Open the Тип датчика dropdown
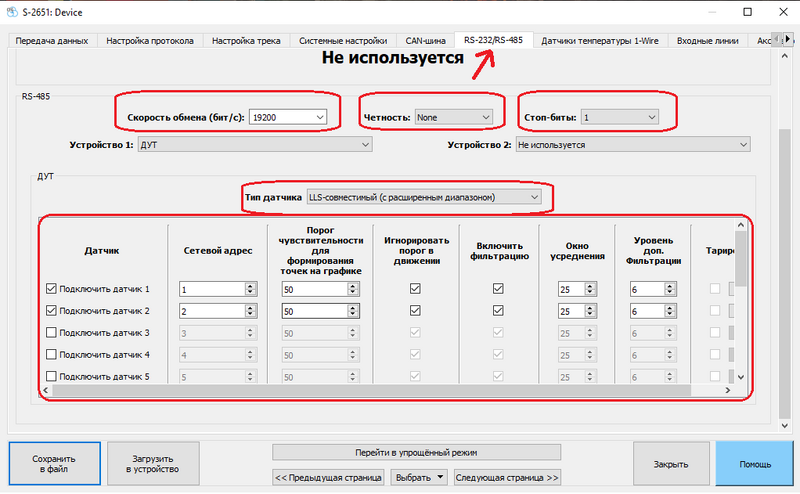This screenshot has width=800, height=494. 423,197
